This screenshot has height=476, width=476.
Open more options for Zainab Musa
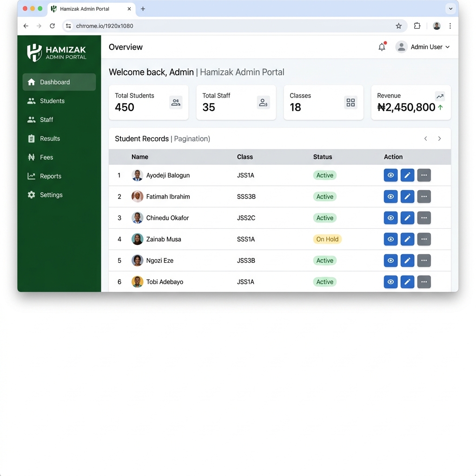coord(424,239)
